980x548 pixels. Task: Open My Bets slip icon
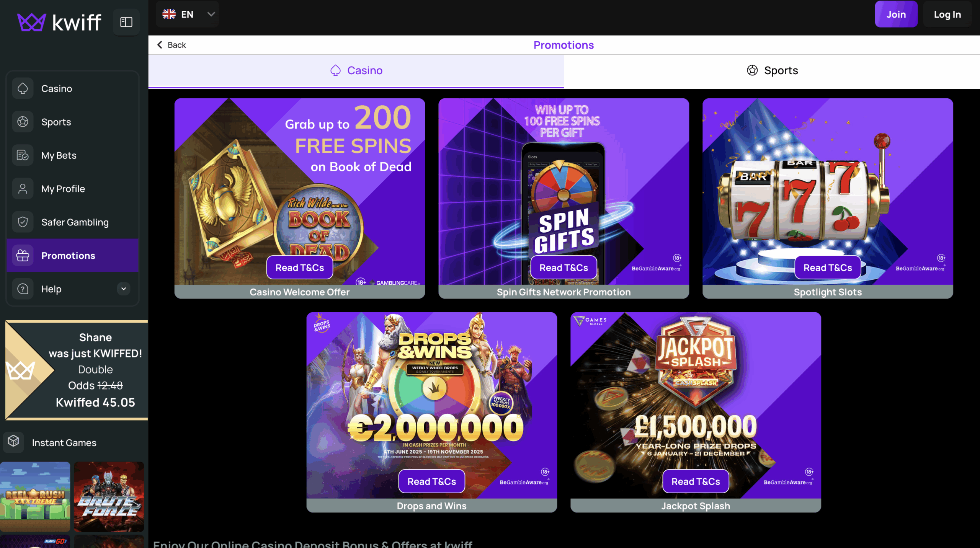pos(23,155)
